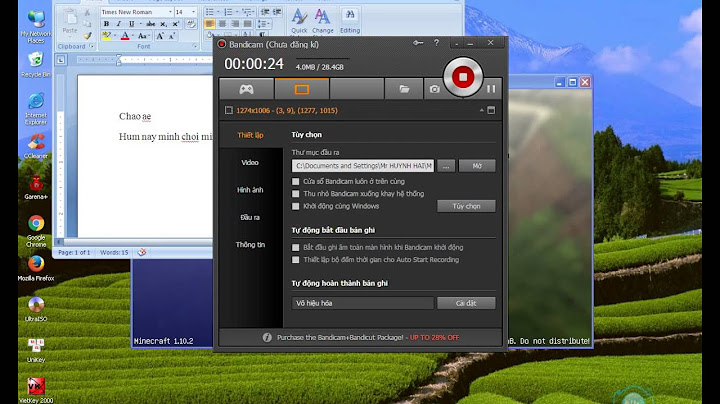Toggle 'Thu nhỏ Bandicam xuống khay hệ thống' checkbox
720x404 pixels.
click(x=296, y=194)
